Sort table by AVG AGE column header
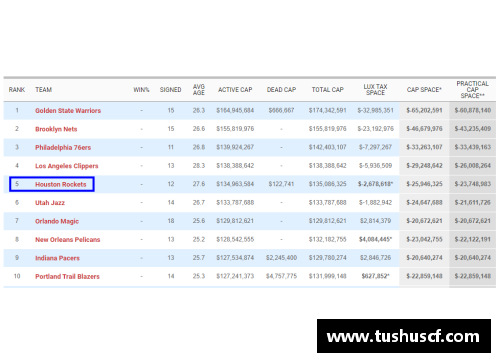The image size is (500, 362). [x=199, y=90]
